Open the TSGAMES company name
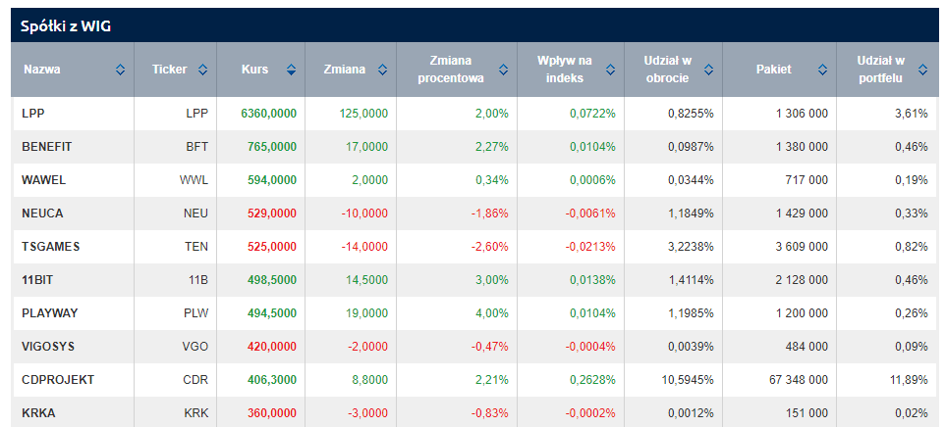This screenshot has height=427, width=945. click(51, 246)
